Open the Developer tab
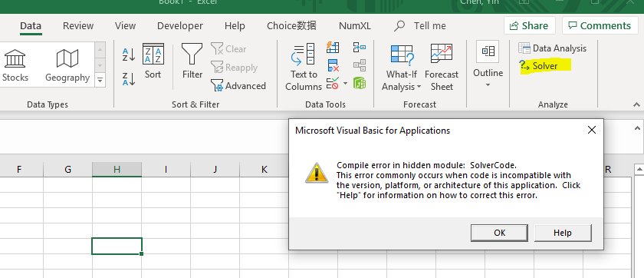Screen dimensions: 644x278 pos(180,26)
